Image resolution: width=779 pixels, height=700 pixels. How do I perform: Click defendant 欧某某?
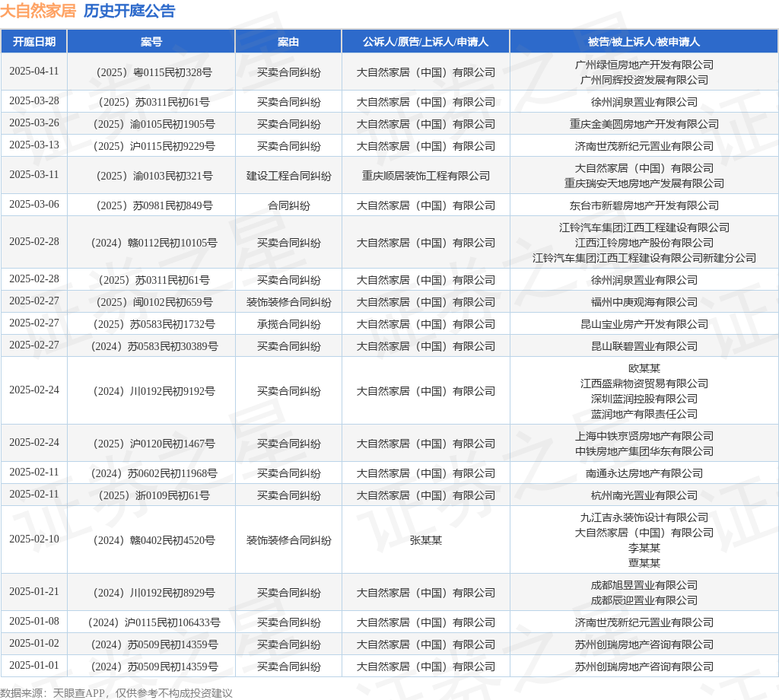click(644, 368)
